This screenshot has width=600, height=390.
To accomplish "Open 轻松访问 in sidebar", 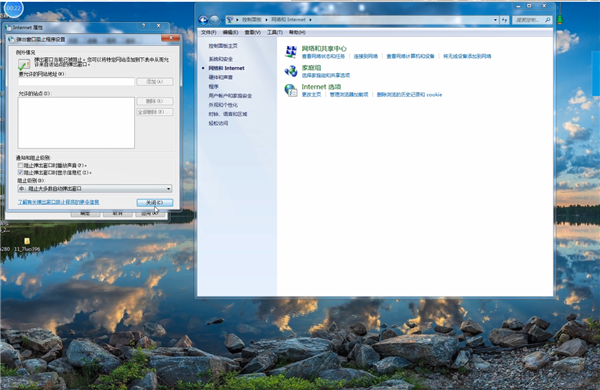I will click(218, 123).
